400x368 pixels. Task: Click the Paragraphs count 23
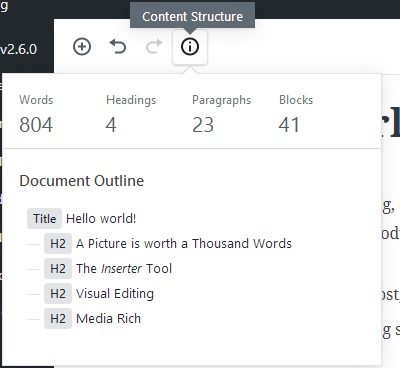pyautogui.click(x=203, y=125)
